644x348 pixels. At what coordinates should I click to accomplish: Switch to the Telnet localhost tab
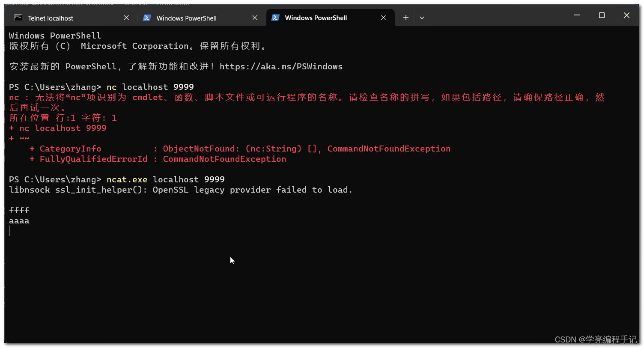(71, 18)
